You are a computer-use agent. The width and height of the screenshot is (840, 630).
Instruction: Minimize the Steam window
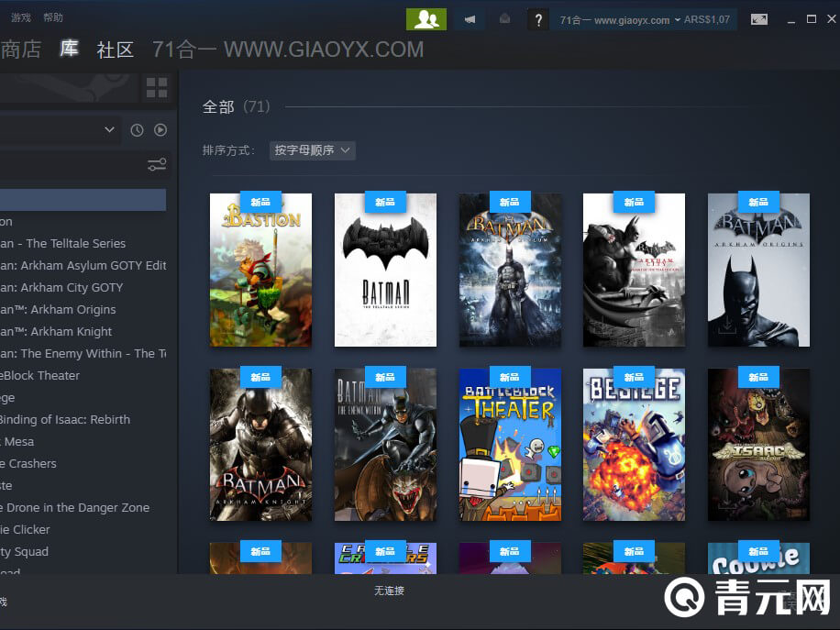[791, 20]
